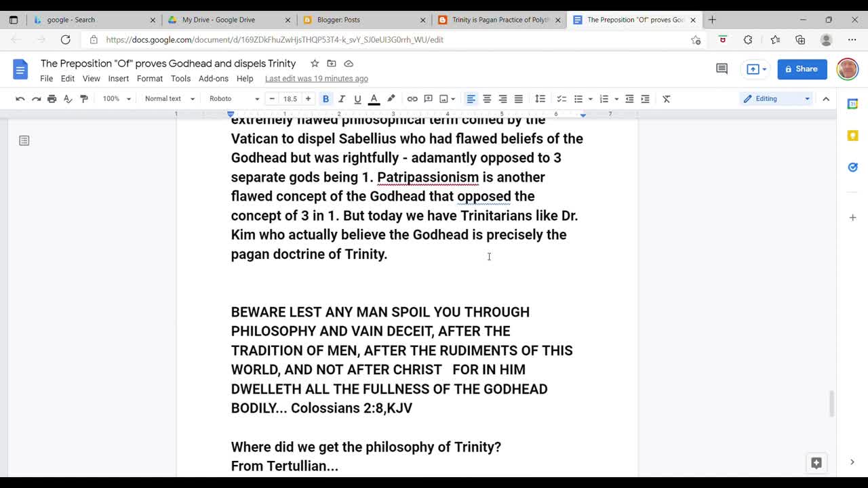
Task: Open comment history icon
Action: (x=722, y=68)
